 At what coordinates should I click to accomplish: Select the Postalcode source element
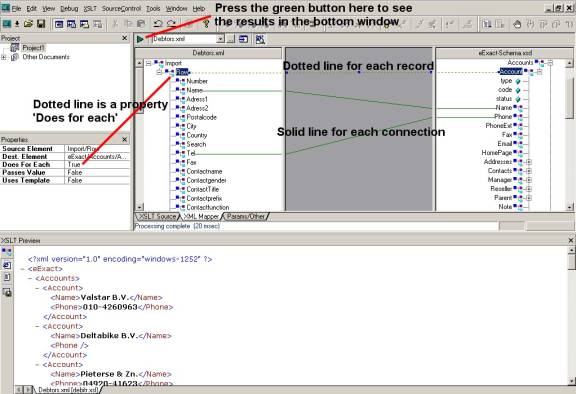[201, 117]
